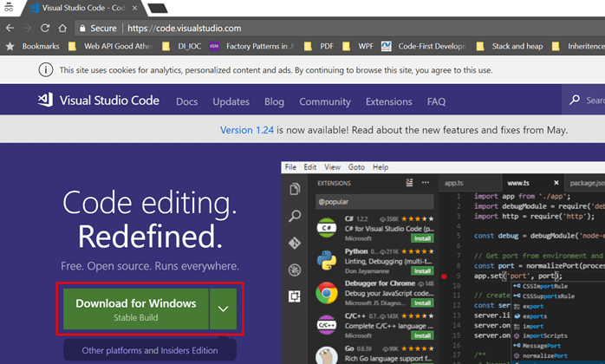The height and width of the screenshot is (364, 605).
Task: Open the Debug icon in activity bar
Action: [x=295, y=270]
